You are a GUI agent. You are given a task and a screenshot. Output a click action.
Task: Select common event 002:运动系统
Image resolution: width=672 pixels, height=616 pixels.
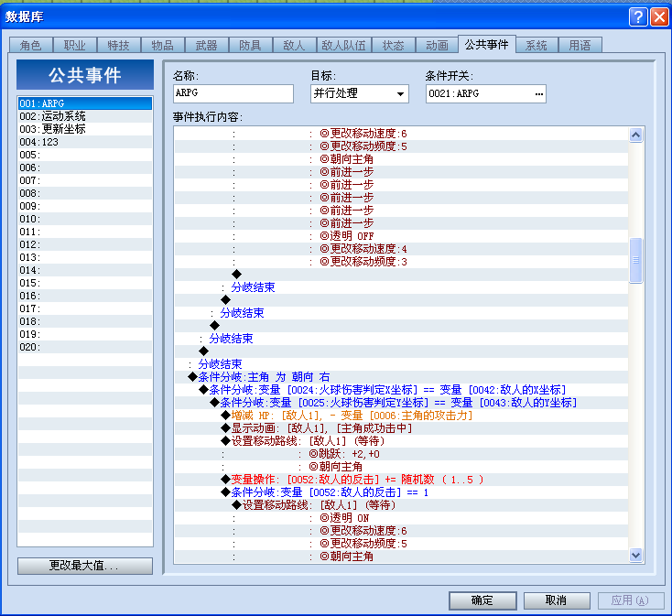click(x=85, y=116)
